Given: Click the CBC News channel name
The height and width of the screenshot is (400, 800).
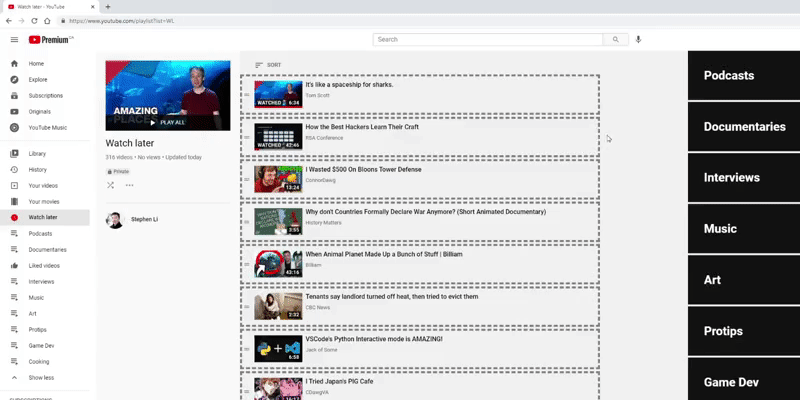Looking at the screenshot, I should (317, 308).
